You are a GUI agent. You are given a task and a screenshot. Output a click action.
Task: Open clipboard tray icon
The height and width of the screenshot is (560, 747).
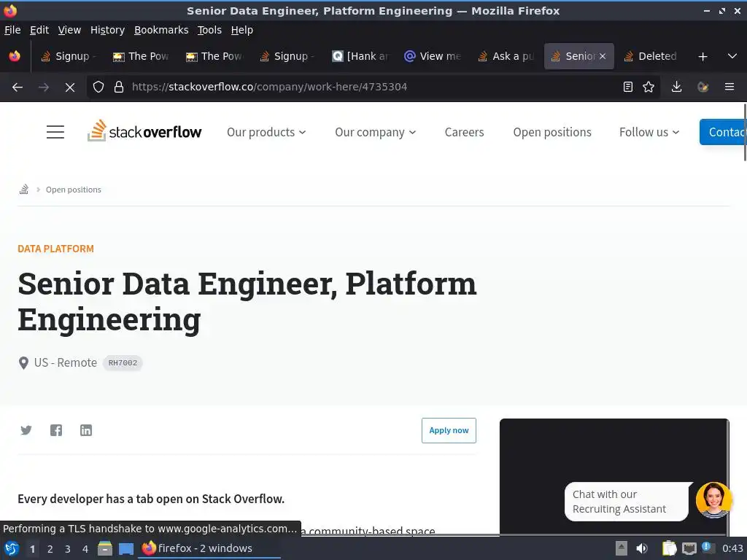tap(669, 548)
